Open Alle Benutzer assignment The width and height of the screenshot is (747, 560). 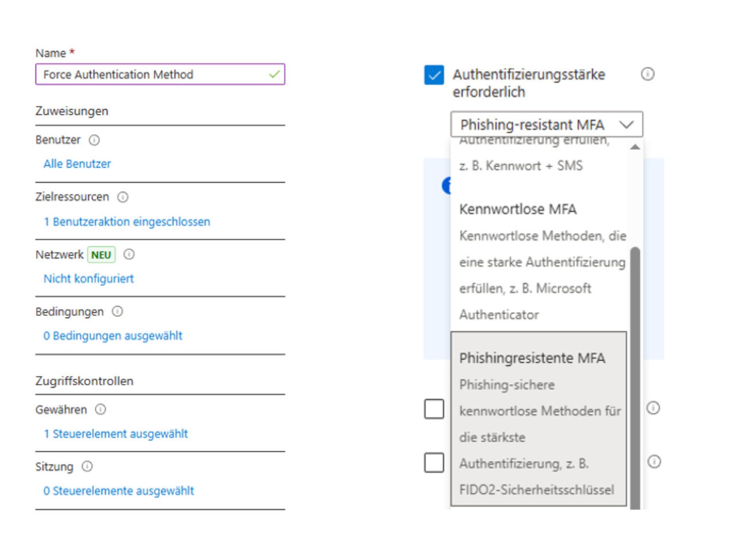(x=77, y=164)
